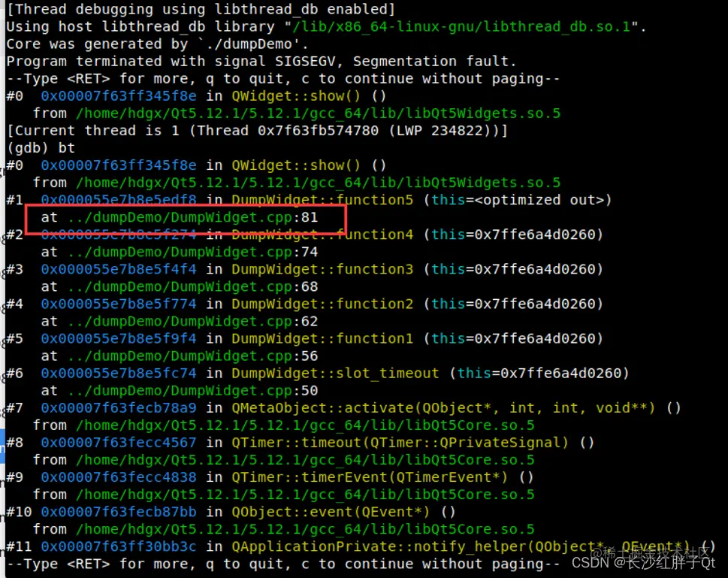
Task: Click the this=0x7ffe6a4d0260 argument of slot_timeout
Action: point(539,373)
